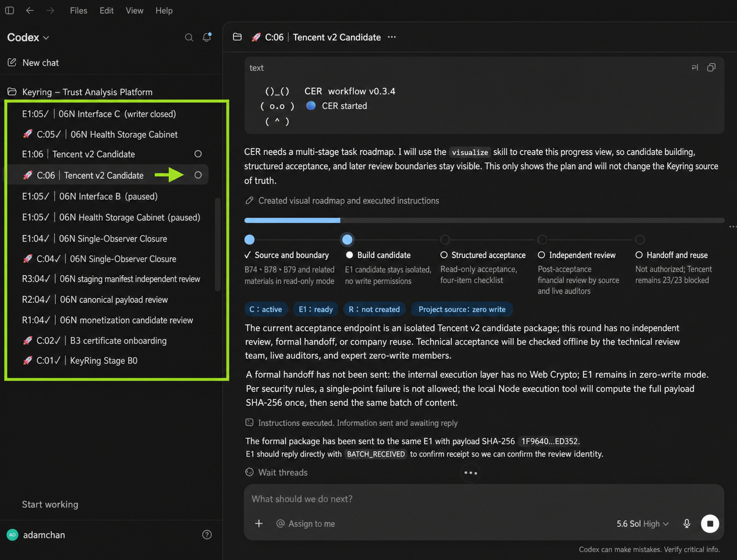737x560 pixels.
Task: Go forward with the right arrow
Action: click(50, 10)
